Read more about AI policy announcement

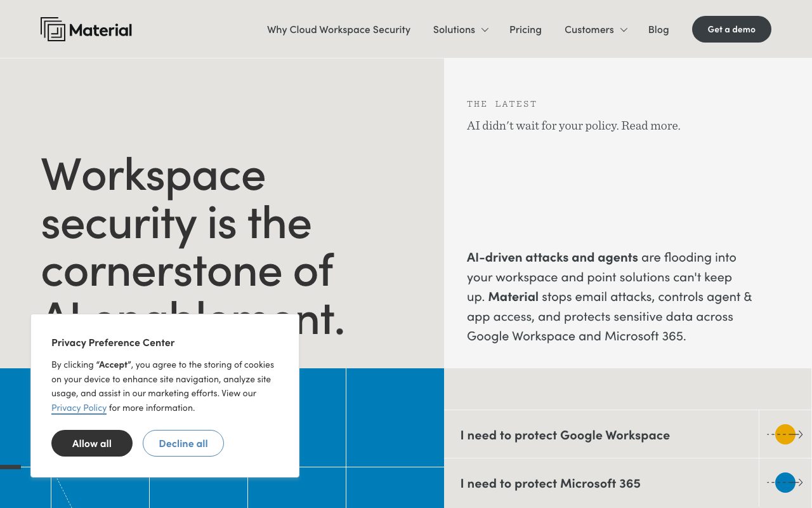pos(573,126)
